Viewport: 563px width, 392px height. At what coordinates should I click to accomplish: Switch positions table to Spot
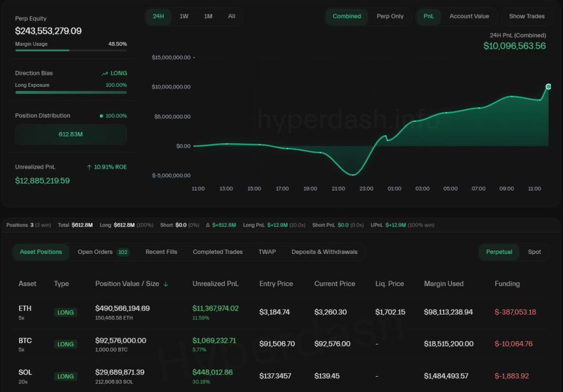pos(534,252)
